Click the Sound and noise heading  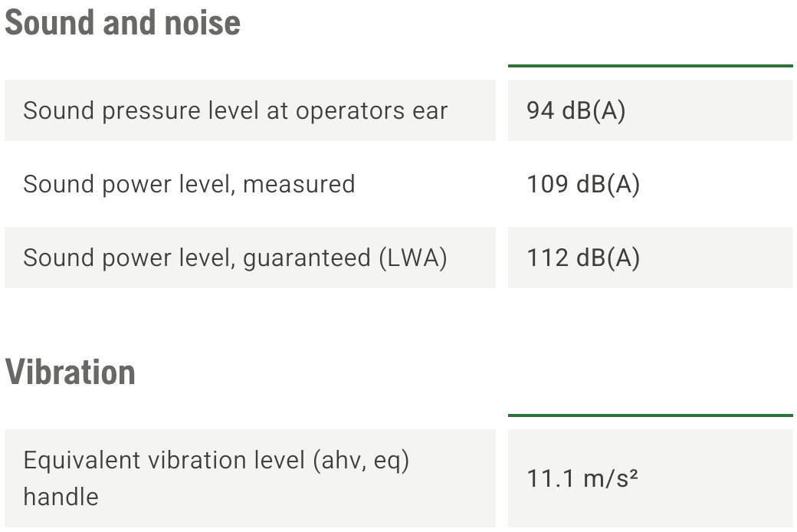[x=123, y=24]
